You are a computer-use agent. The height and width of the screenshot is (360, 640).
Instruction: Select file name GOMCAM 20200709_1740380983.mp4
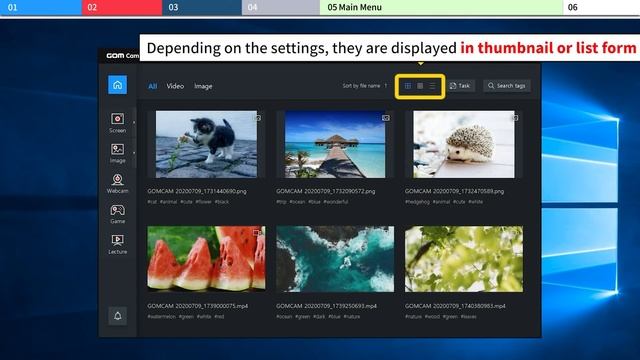pos(455,306)
